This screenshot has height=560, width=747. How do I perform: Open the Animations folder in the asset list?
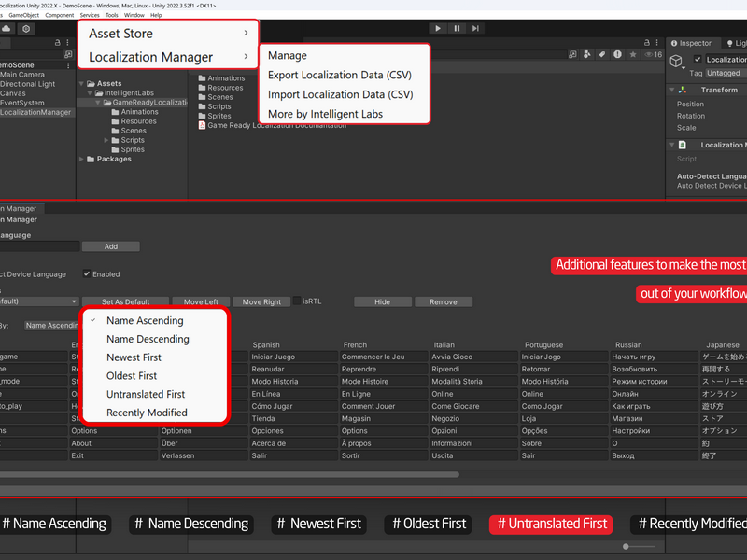tap(221, 78)
